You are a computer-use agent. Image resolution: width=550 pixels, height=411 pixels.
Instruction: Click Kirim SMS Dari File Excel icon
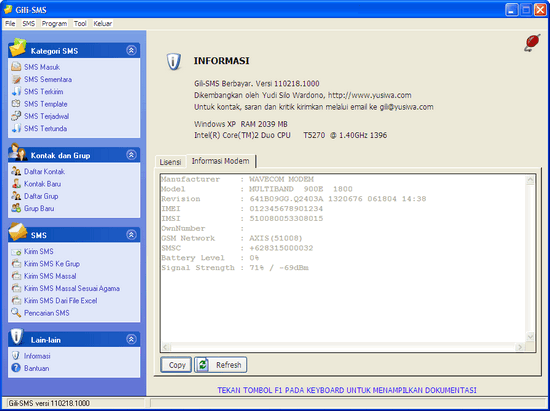click(16, 301)
